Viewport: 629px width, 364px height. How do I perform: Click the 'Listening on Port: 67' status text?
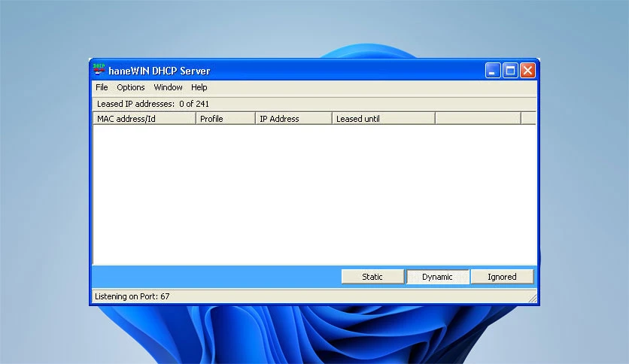pyautogui.click(x=132, y=296)
